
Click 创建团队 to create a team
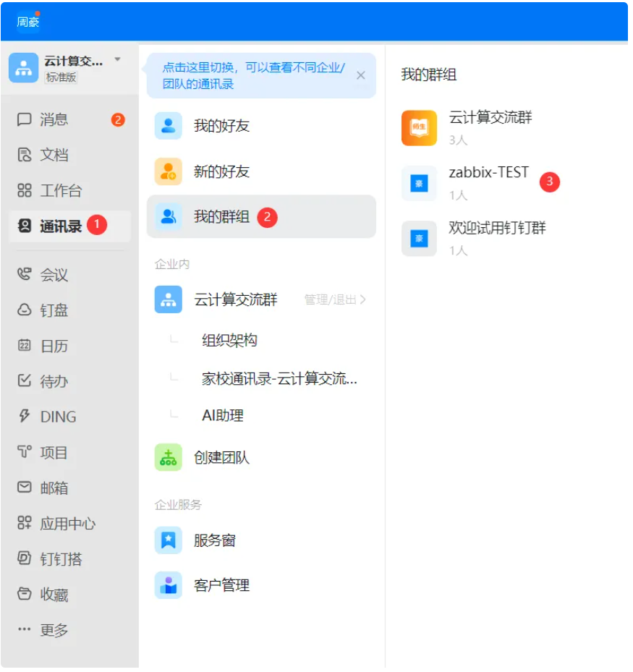tap(221, 457)
